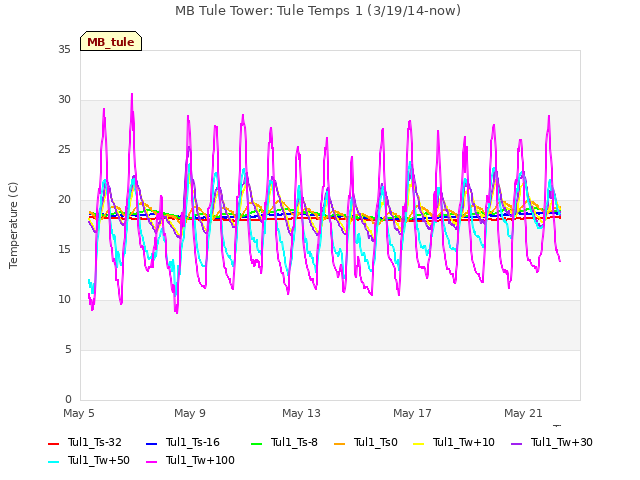
Task: Toggle the Tul1_Tw+30 legend entry
Action: (x=552, y=442)
